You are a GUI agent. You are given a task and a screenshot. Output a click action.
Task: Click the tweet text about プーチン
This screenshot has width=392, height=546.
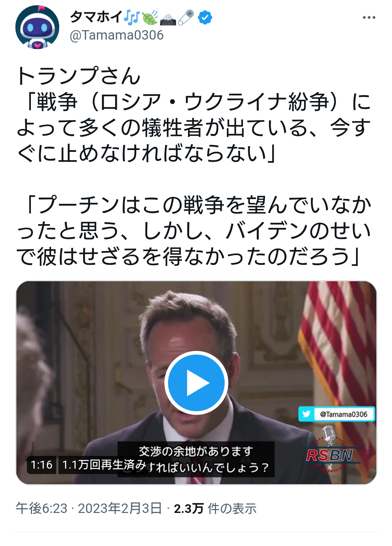pyautogui.click(x=193, y=230)
